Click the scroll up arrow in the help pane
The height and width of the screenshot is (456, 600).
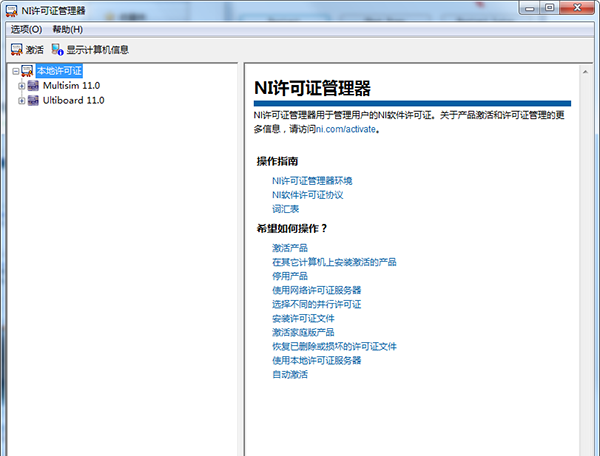[585, 72]
